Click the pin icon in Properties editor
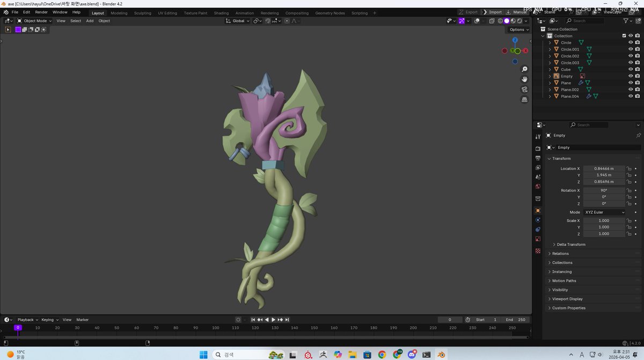This screenshot has height=360, width=644. tap(638, 135)
